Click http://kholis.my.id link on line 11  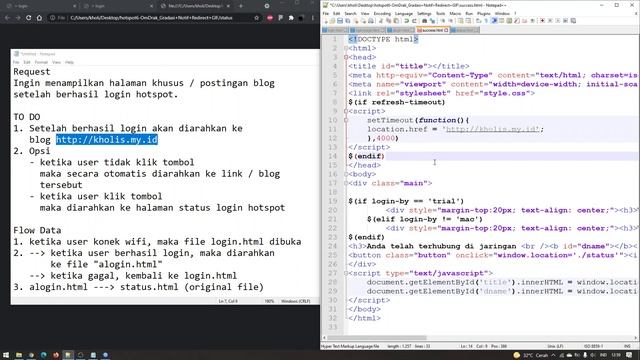click(492, 129)
